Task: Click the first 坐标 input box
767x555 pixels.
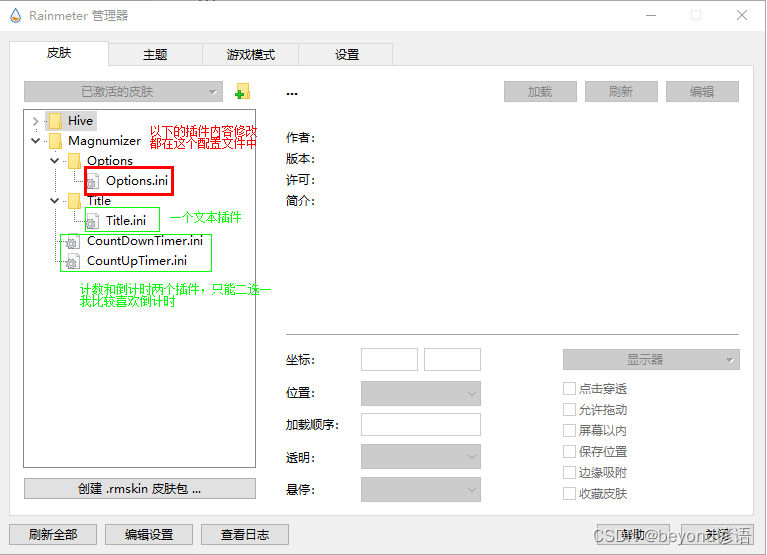Action: 389,360
